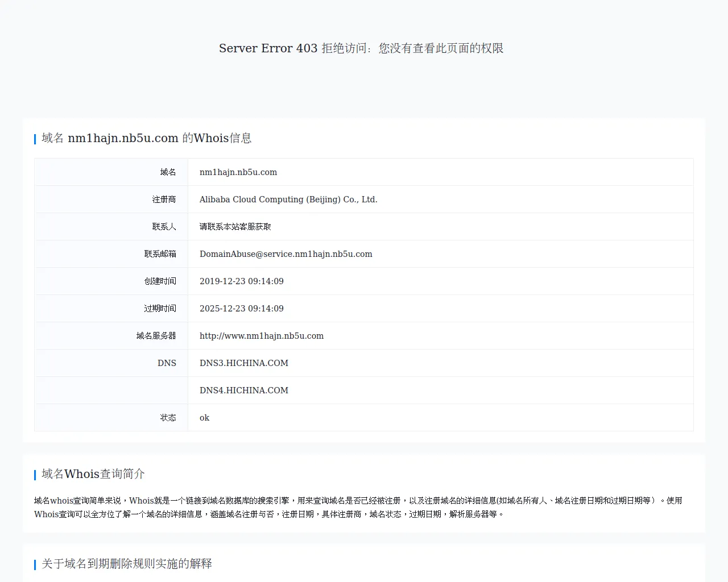Select the 注册商 table cell
The width and height of the screenshot is (728, 582).
click(x=164, y=199)
